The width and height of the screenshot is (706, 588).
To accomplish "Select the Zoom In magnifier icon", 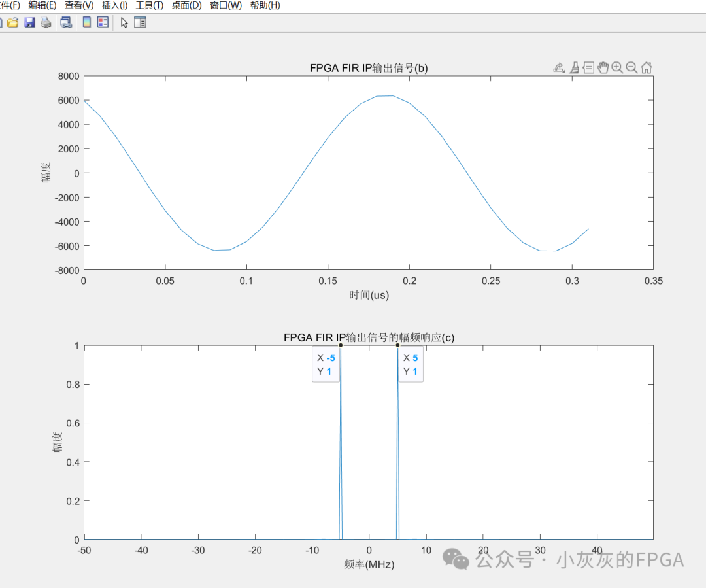I will [x=617, y=68].
